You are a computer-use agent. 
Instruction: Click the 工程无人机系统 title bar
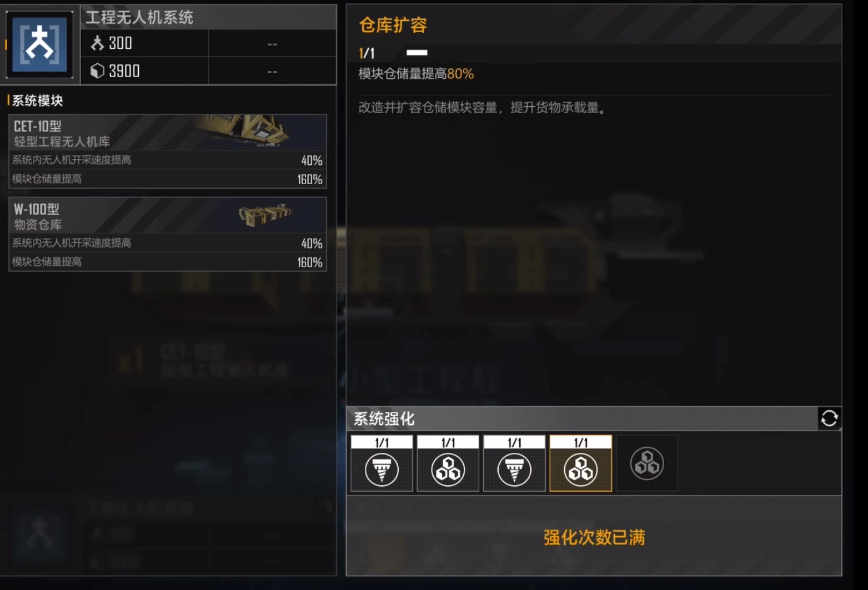click(208, 17)
